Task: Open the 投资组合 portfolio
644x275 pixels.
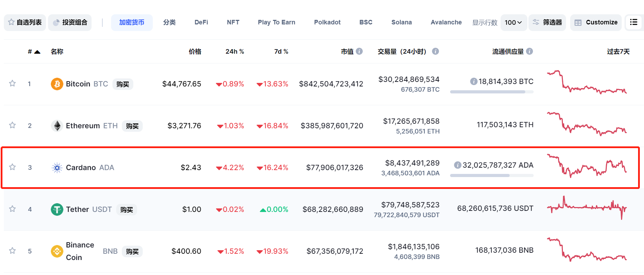Action: 70,23
